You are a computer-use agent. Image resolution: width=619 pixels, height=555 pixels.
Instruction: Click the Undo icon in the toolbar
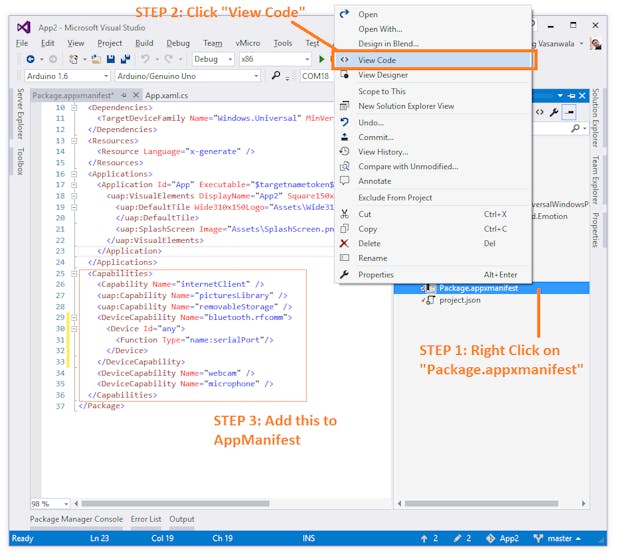click(146, 59)
